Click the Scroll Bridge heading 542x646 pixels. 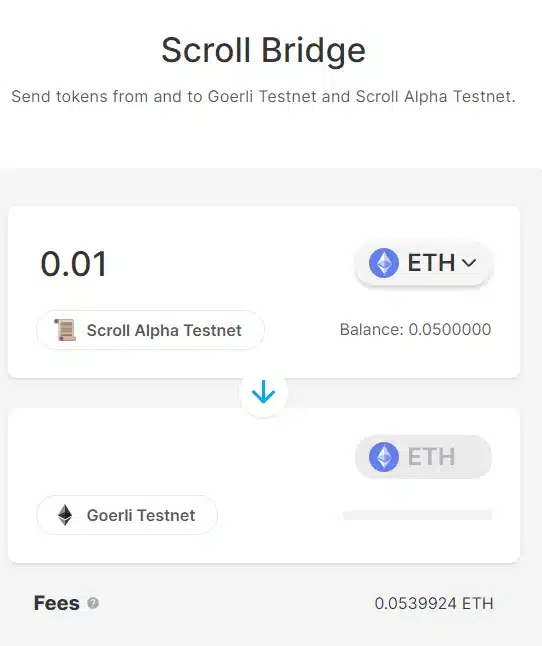click(x=263, y=50)
